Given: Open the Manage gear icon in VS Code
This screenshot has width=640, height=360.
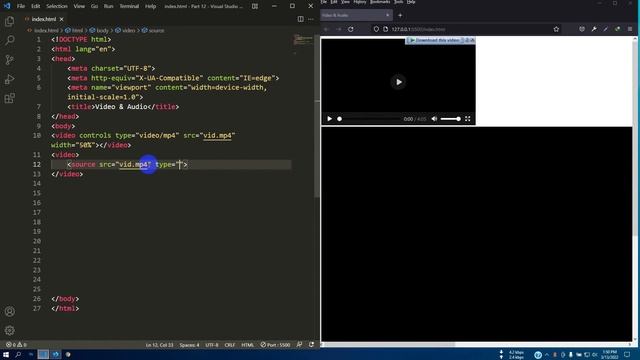Looking at the screenshot, I should (9, 330).
